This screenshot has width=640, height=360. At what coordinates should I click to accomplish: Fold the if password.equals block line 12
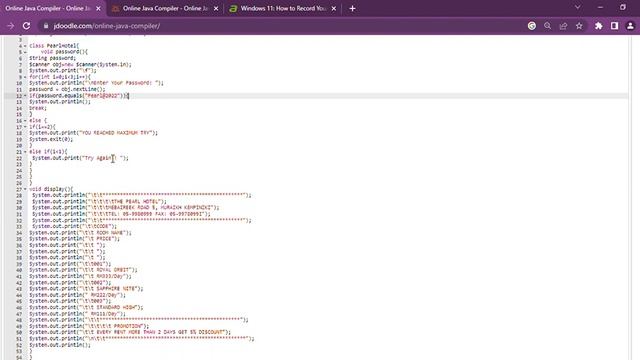click(25, 96)
